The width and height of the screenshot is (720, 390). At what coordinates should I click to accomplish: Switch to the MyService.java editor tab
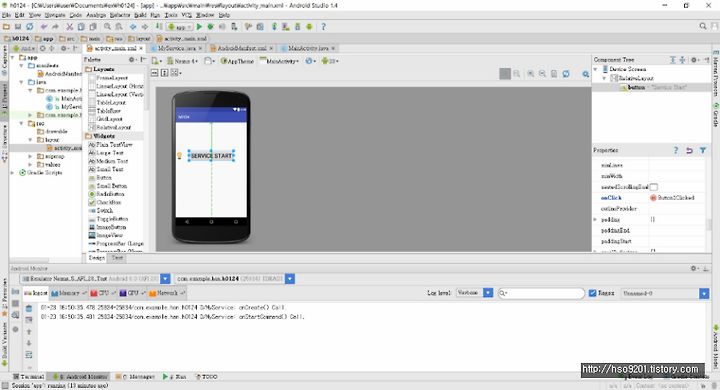[x=177, y=48]
